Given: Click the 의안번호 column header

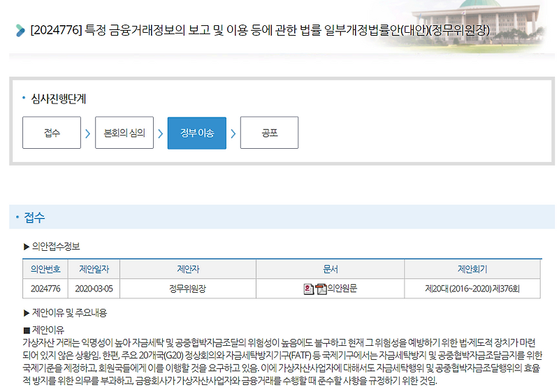Looking at the screenshot, I should 45,269.
